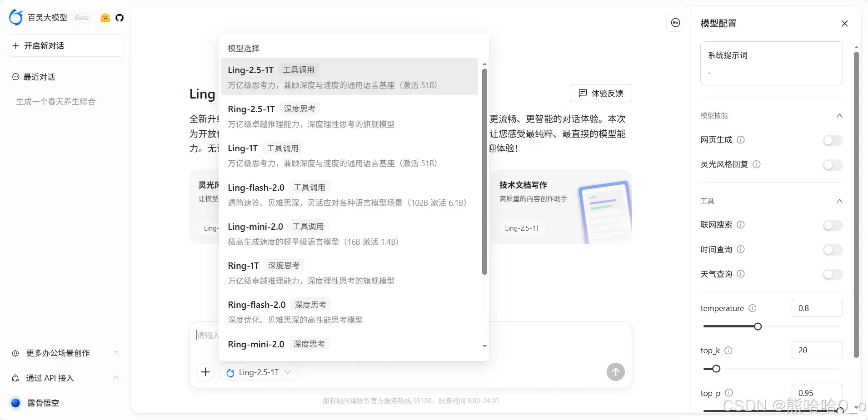Collapse the 模型技能 section
Screen dimensions: 868x420
coord(839,116)
